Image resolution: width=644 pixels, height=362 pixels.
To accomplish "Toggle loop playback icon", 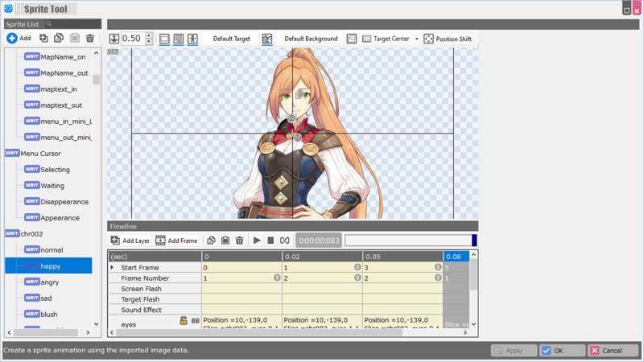I will (x=285, y=241).
